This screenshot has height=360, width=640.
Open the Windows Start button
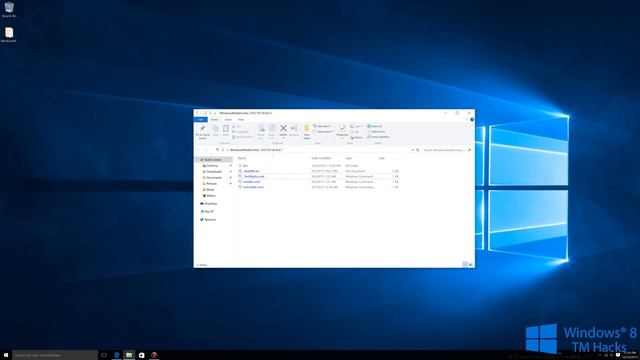tap(6, 355)
